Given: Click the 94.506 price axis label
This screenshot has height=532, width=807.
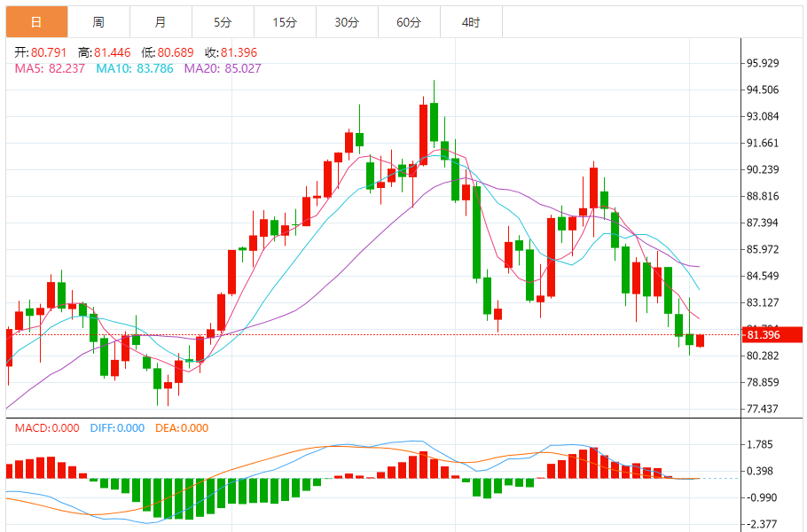Looking at the screenshot, I should 763,90.
